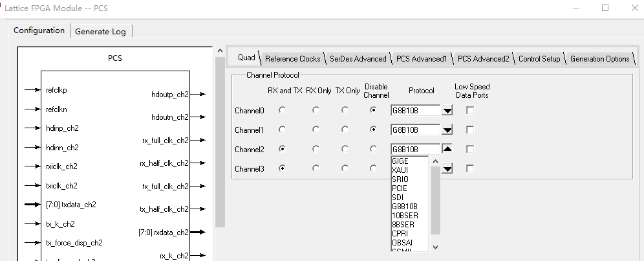Screen dimensions: 644x261
Task: Select Disable Channel for Channel0
Action: pos(373,110)
